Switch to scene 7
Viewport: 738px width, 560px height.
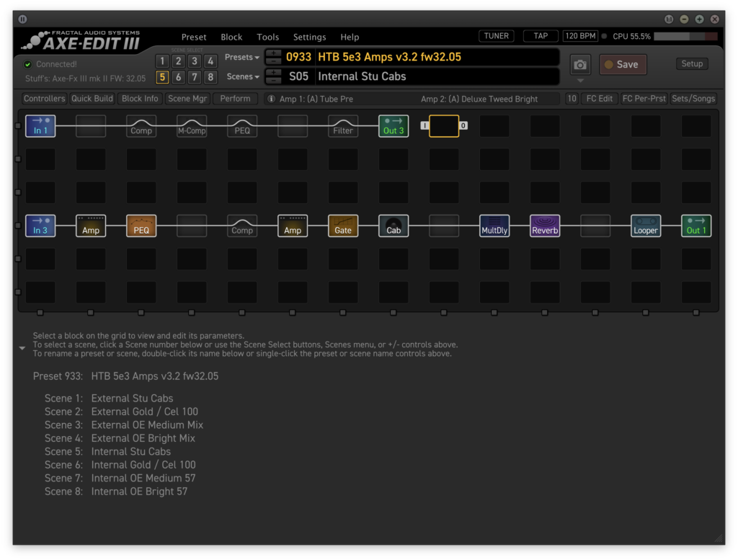click(x=195, y=77)
